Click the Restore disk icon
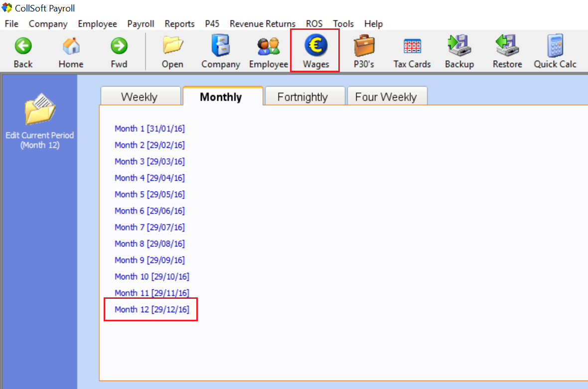Image resolution: width=588 pixels, height=389 pixels. [x=507, y=46]
